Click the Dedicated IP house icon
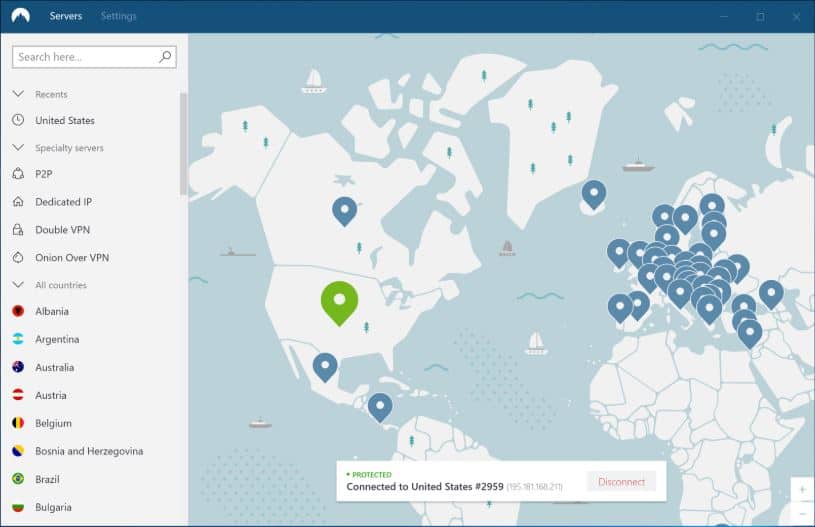This screenshot has height=527, width=815. coord(18,202)
